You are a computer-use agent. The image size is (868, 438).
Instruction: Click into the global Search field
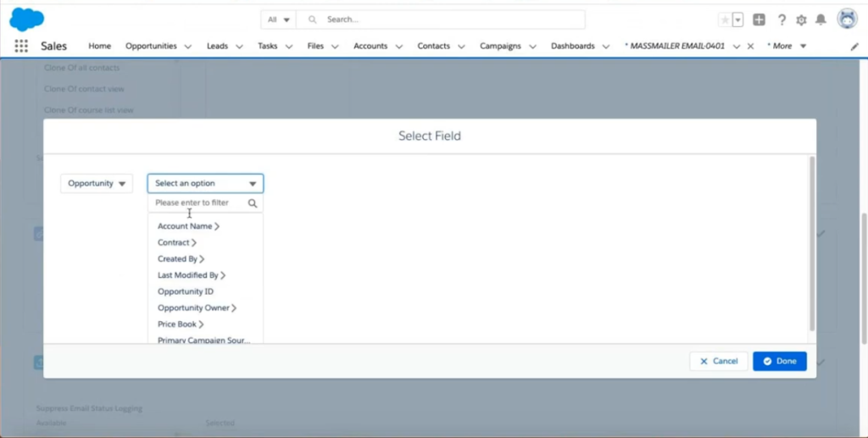pos(441,19)
